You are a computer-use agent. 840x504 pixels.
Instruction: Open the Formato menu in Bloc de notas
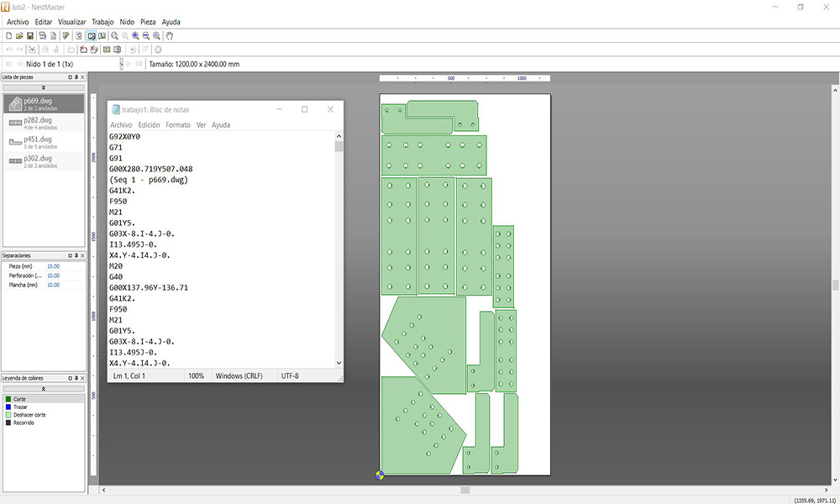click(x=177, y=125)
